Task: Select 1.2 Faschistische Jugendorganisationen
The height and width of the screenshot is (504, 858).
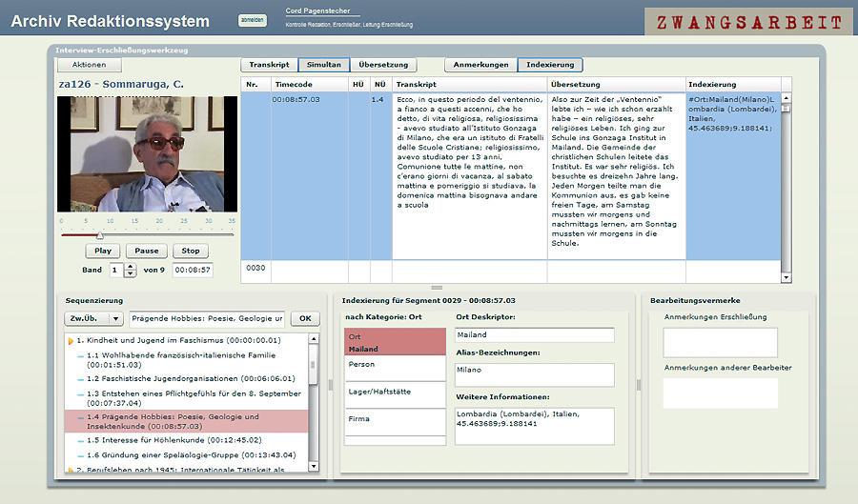Action: (186, 379)
